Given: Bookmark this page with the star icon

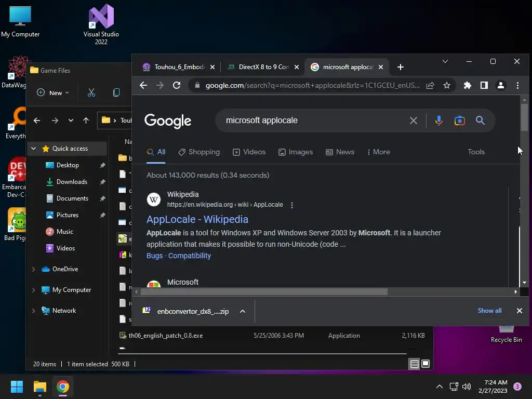Looking at the screenshot, I should pos(446,86).
